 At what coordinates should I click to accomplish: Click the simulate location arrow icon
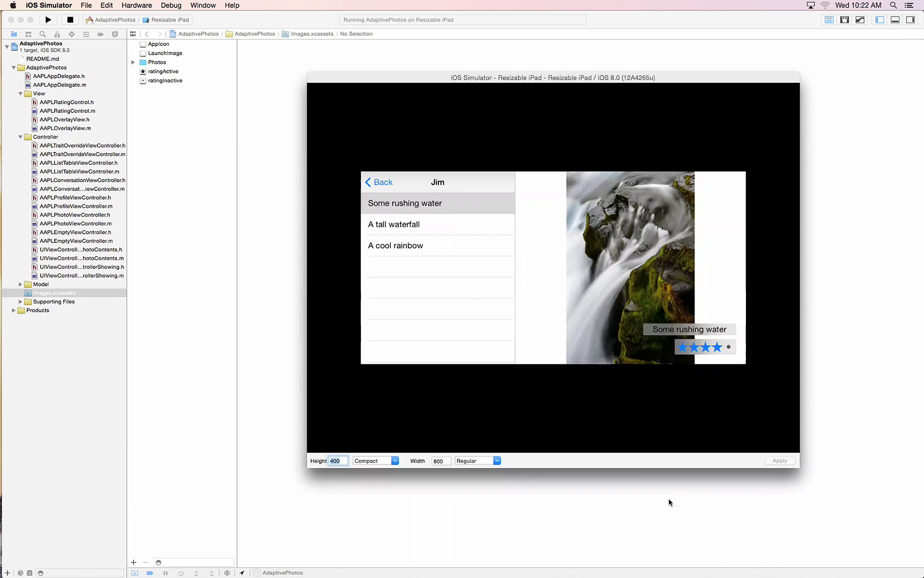tap(242, 573)
